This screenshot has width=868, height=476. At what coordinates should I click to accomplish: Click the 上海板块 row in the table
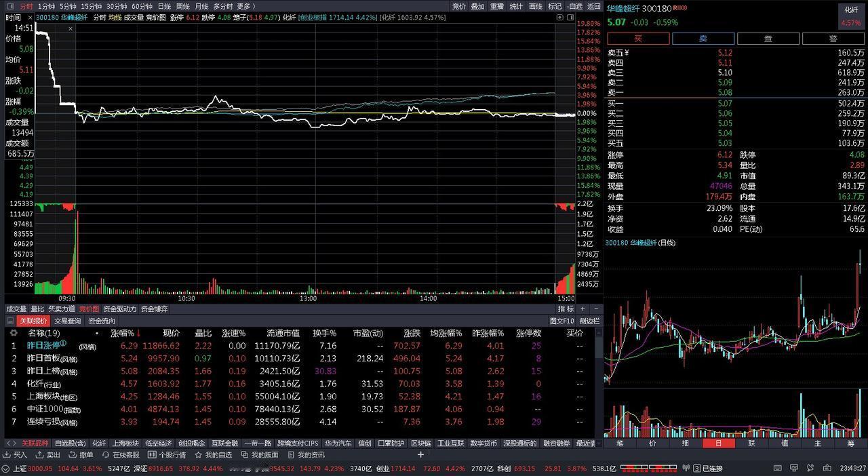[x=300, y=396]
